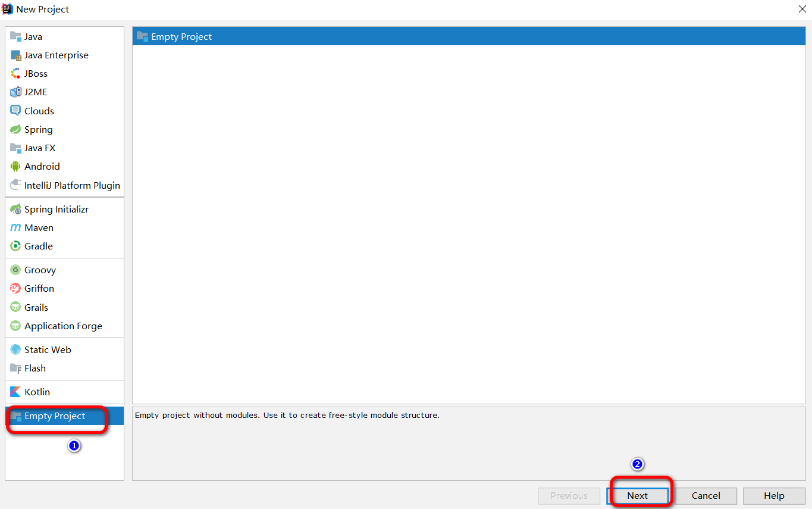
Task: Choose the Maven project type
Action: [64, 227]
